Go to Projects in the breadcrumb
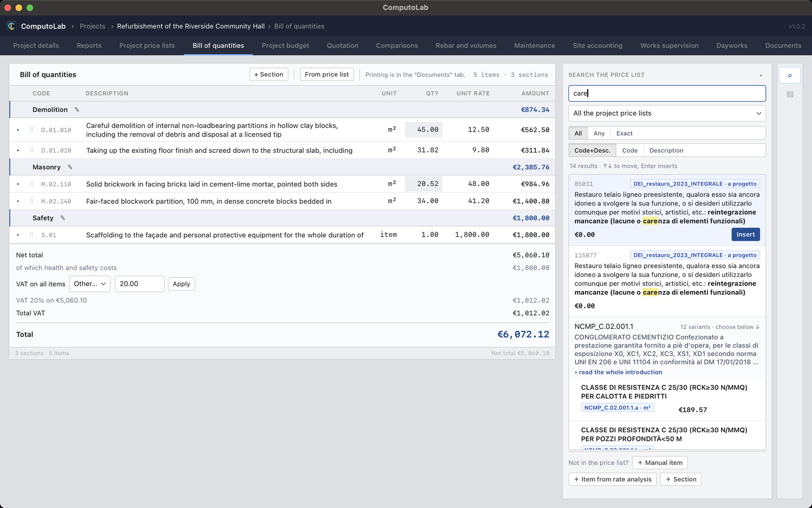812x508 pixels. click(x=92, y=26)
